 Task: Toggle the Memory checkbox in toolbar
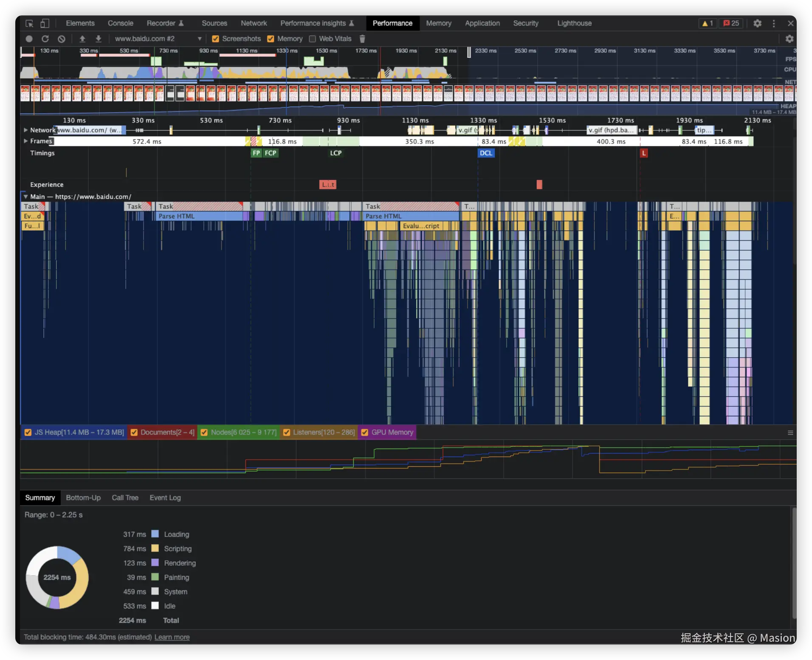pyautogui.click(x=271, y=39)
